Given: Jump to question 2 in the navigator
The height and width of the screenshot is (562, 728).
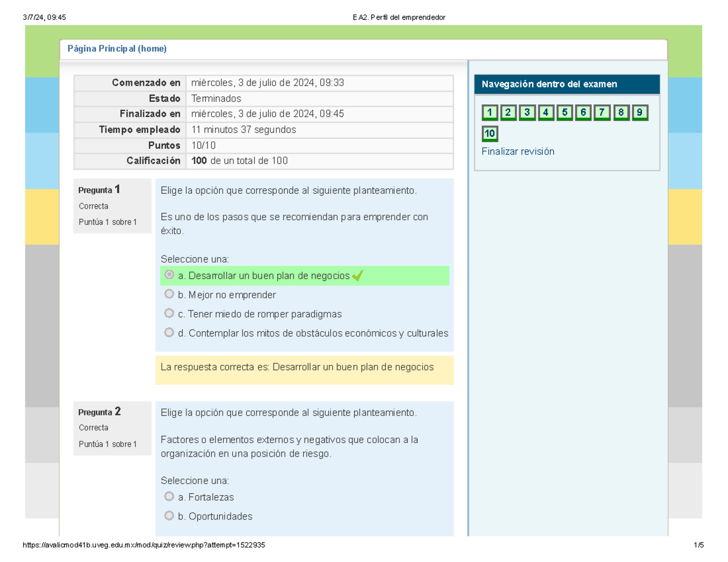Looking at the screenshot, I should pos(508,112).
